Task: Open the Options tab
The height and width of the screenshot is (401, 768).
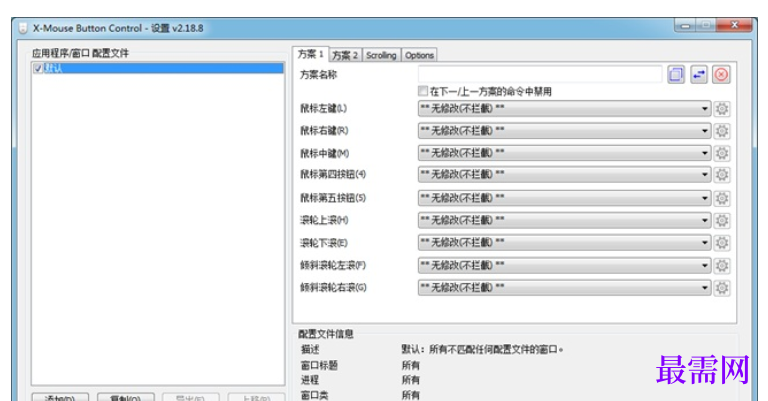Action: [x=419, y=55]
